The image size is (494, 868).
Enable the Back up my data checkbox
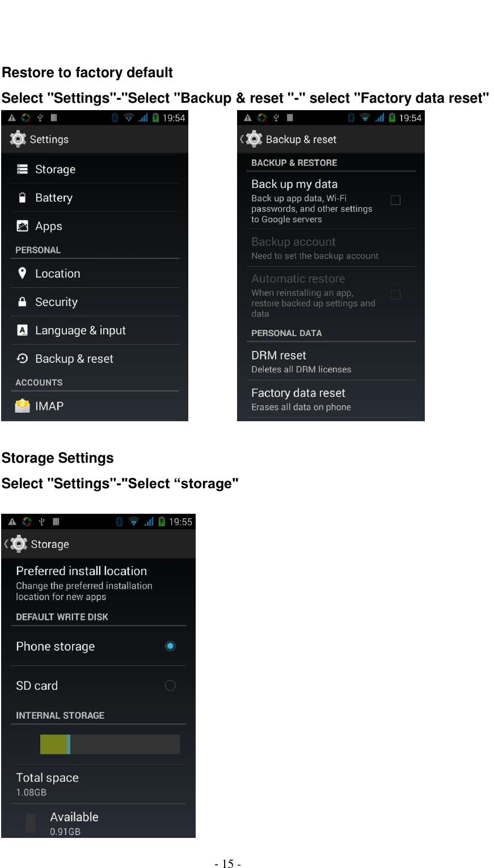point(395,200)
